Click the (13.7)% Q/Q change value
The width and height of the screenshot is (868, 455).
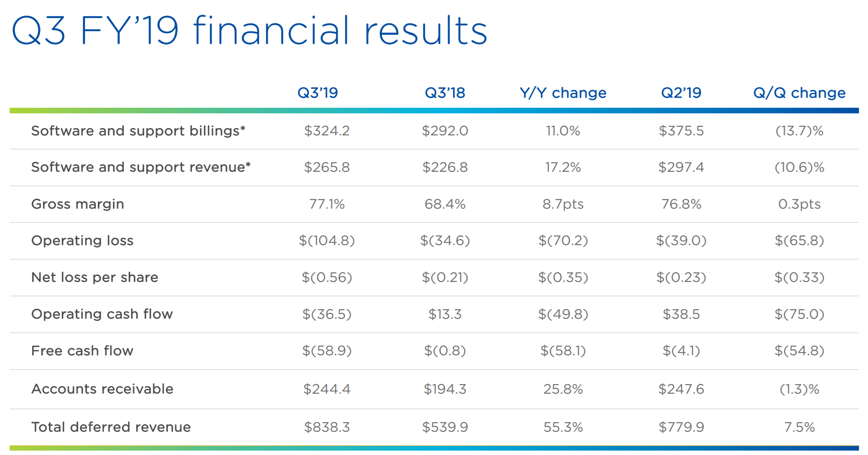click(x=800, y=131)
